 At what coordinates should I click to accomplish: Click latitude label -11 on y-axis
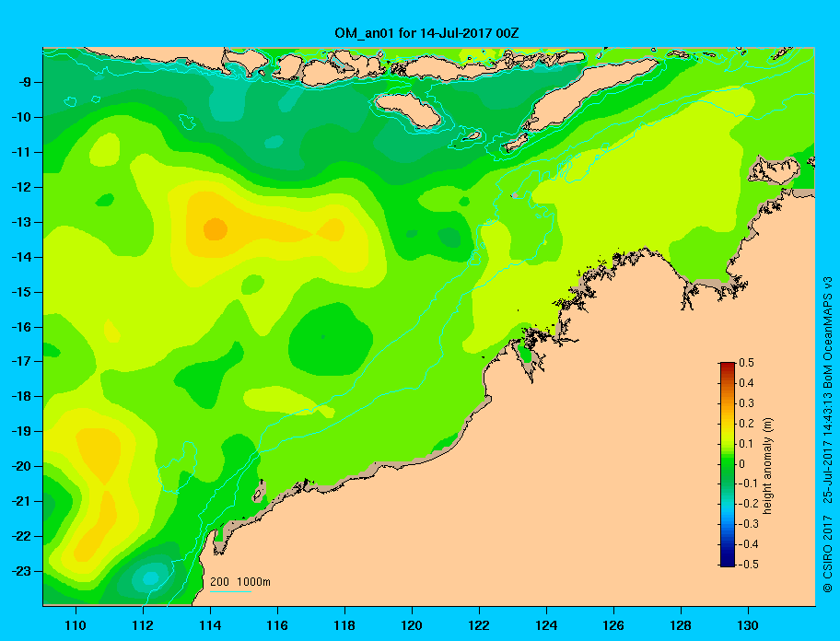(21, 152)
